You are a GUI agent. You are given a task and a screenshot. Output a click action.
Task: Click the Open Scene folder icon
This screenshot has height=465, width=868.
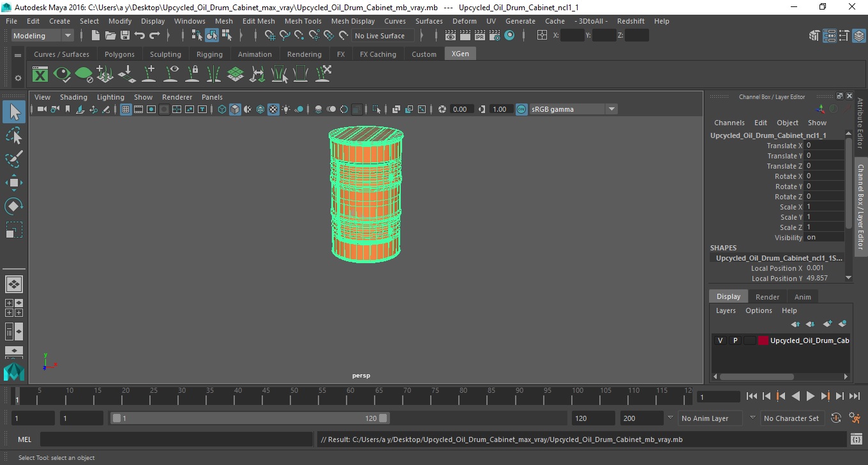(x=110, y=36)
